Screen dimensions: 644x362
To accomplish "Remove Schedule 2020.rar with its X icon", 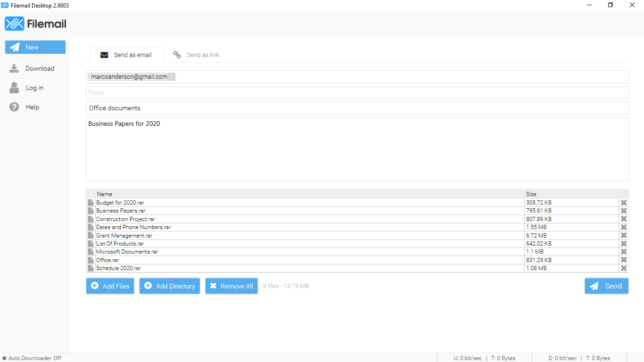I will pyautogui.click(x=624, y=268).
